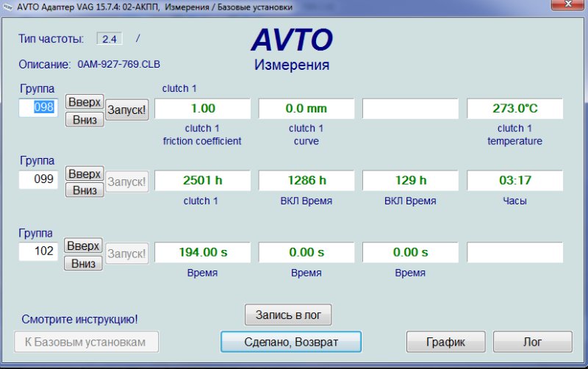Click the friction coefficient label
The width and height of the screenshot is (588, 369).
pos(202,141)
